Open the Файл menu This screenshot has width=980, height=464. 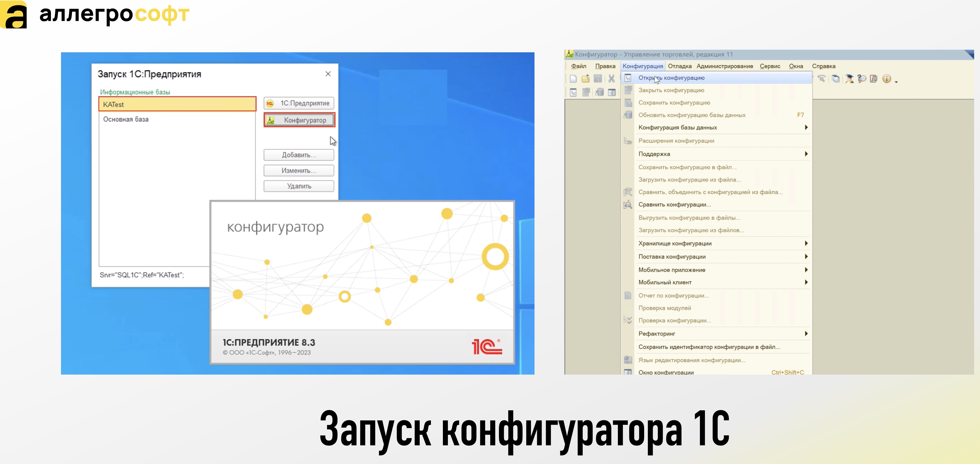click(578, 66)
